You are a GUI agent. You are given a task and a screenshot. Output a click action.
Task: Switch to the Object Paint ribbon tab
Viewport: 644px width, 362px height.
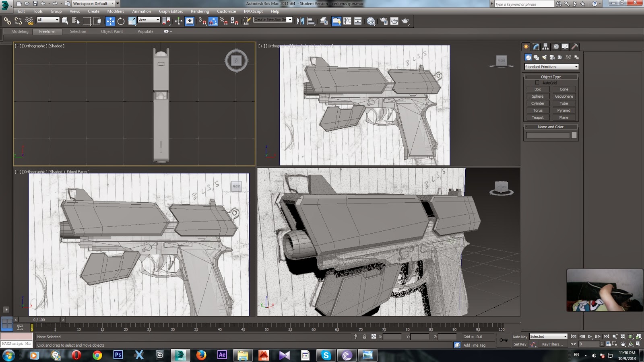point(112,31)
